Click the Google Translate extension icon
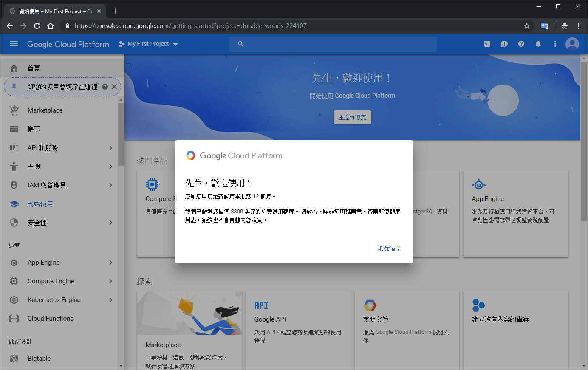 (545, 26)
